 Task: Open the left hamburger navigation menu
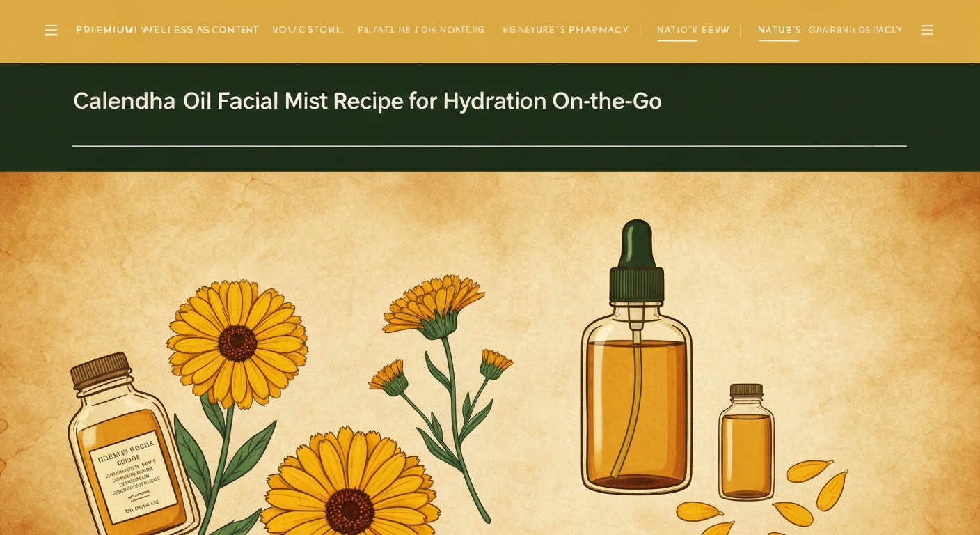click(51, 30)
